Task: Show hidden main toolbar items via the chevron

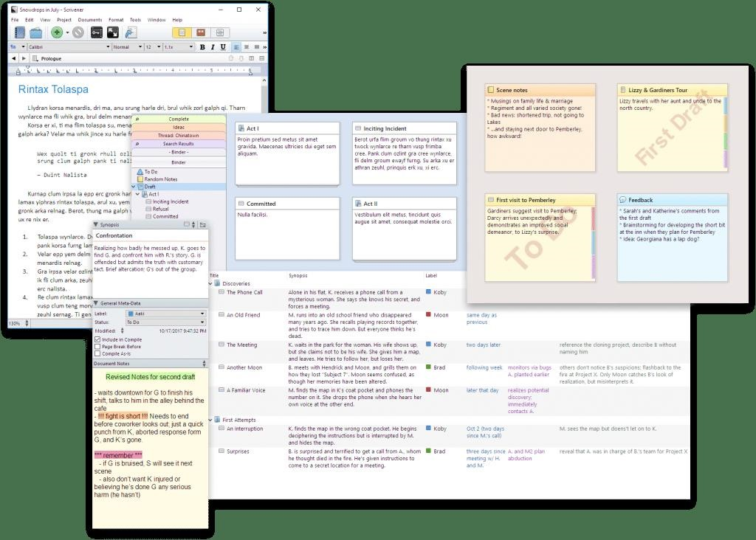Action: click(264, 32)
